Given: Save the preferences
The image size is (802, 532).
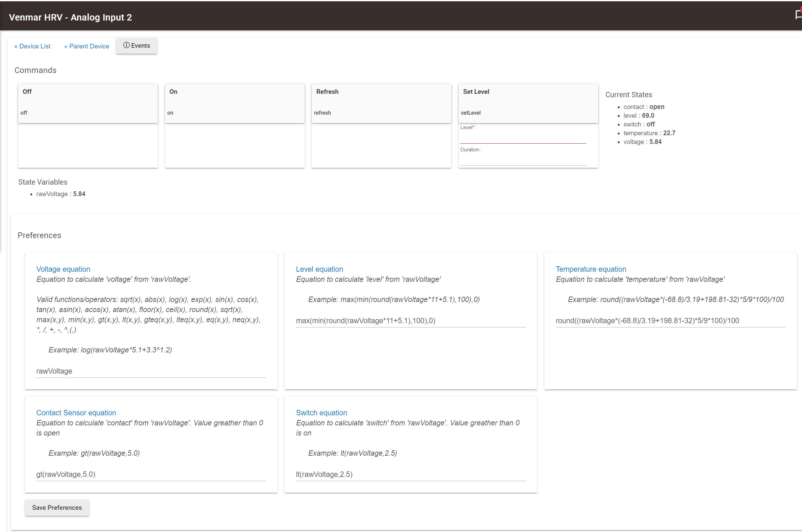Looking at the screenshot, I should [x=57, y=507].
